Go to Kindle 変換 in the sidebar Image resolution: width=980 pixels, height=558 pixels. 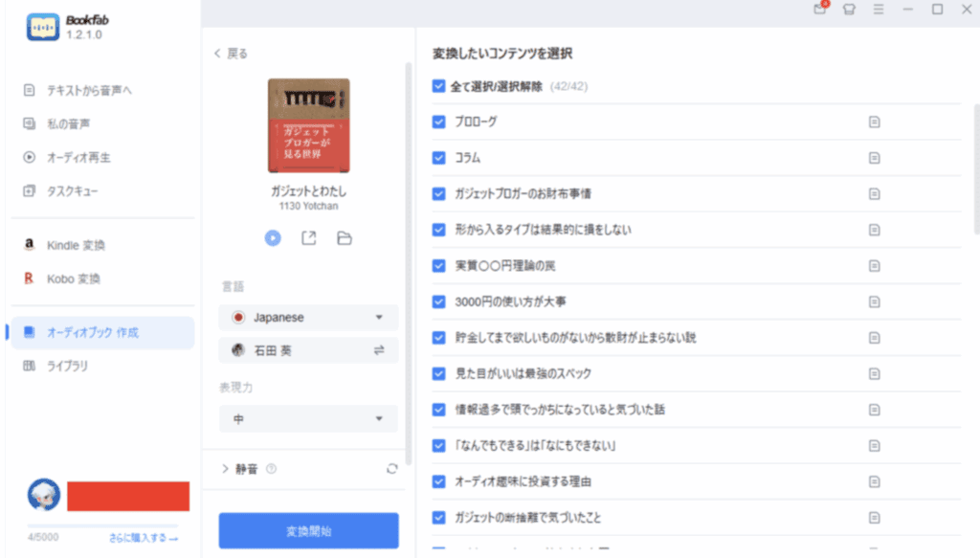(x=77, y=246)
